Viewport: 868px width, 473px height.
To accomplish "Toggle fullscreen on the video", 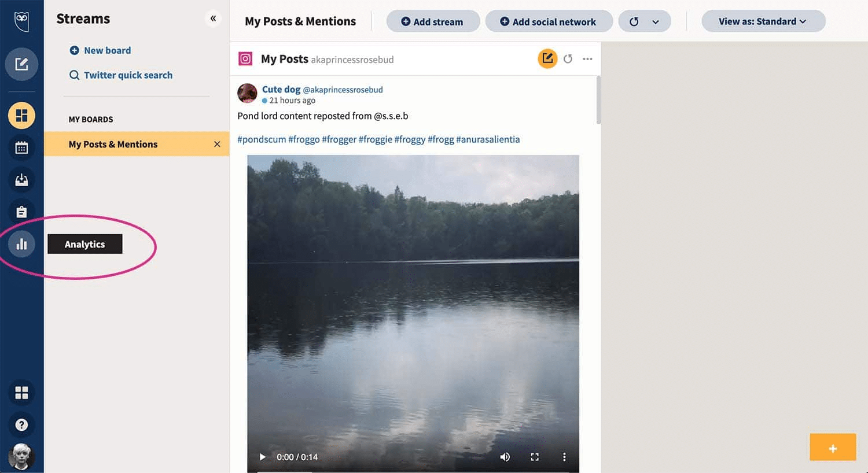I will (535, 457).
